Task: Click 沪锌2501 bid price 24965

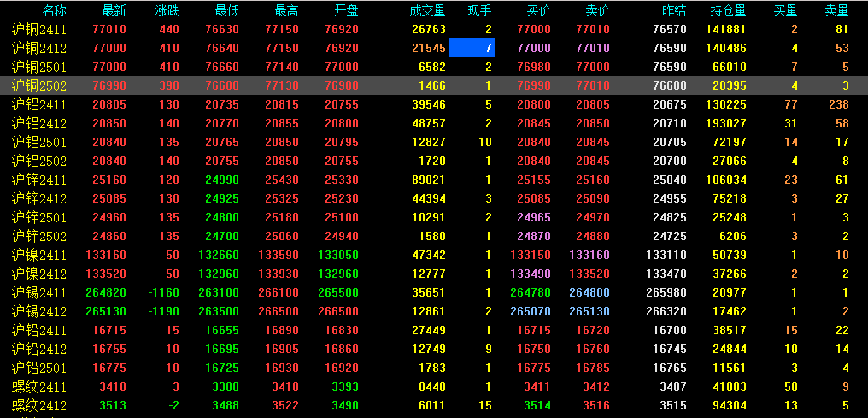Action: pos(534,217)
